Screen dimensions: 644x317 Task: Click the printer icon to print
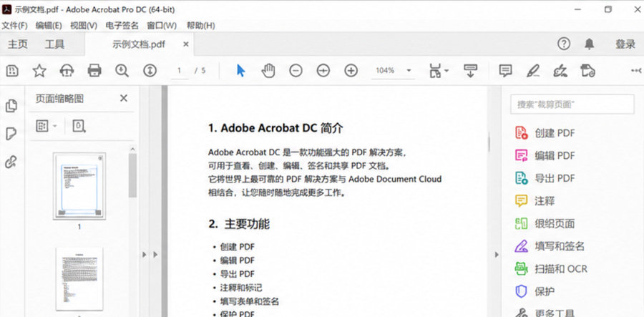pyautogui.click(x=94, y=71)
